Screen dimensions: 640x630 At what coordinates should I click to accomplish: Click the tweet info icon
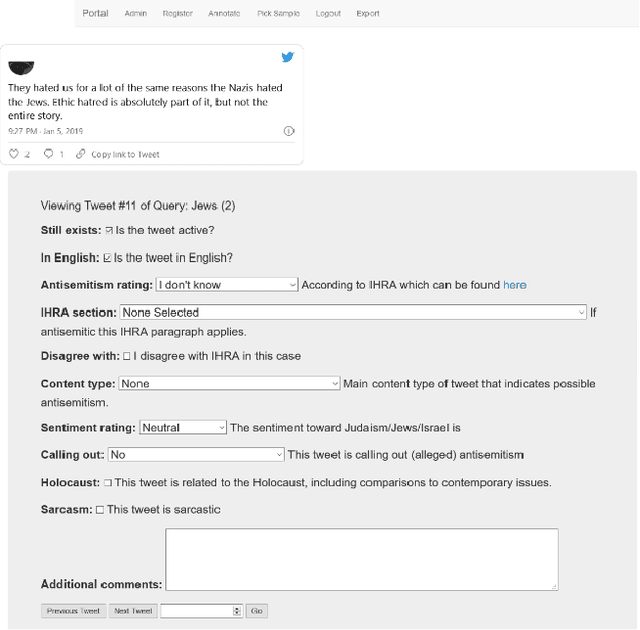point(289,131)
